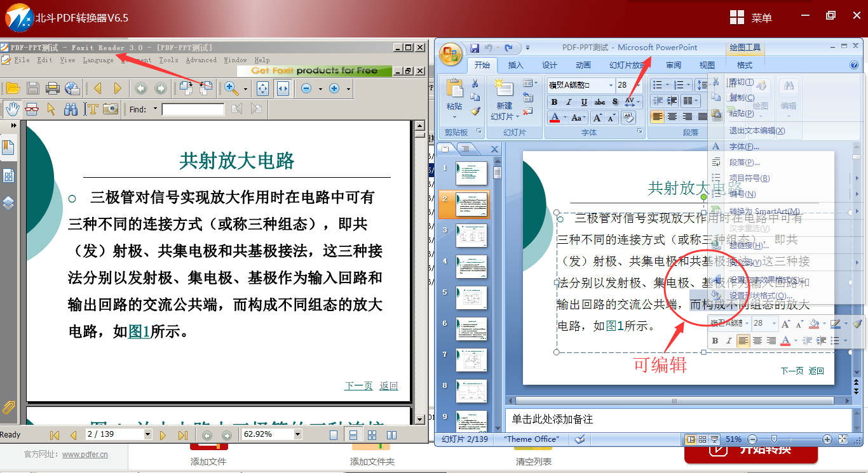Print the PDF from Foxit's toolbar
The height and width of the screenshot is (473, 868).
click(53, 88)
